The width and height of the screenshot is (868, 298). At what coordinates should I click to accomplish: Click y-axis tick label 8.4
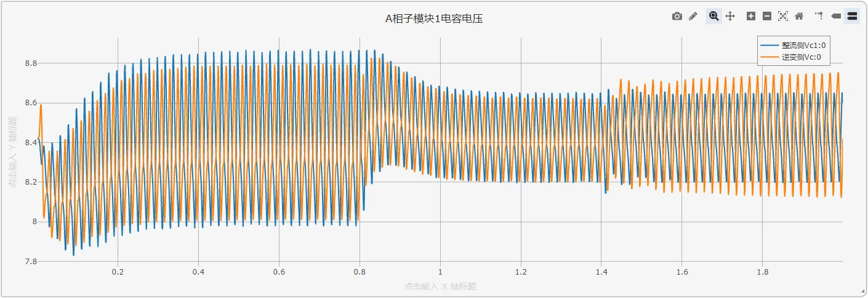coord(31,143)
